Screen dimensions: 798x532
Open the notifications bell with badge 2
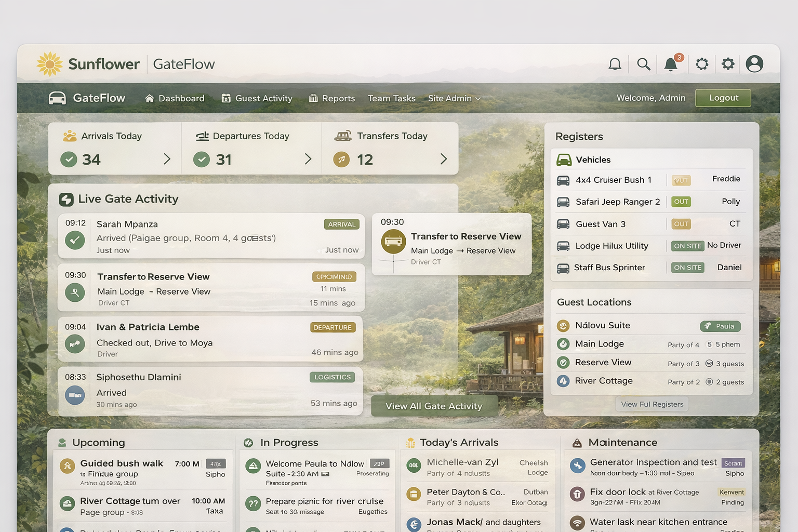671,64
